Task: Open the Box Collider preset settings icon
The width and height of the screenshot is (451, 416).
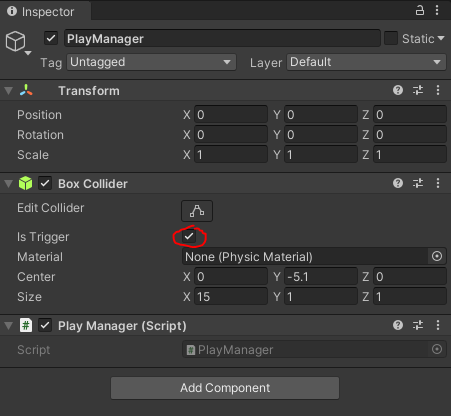Action: (x=418, y=183)
